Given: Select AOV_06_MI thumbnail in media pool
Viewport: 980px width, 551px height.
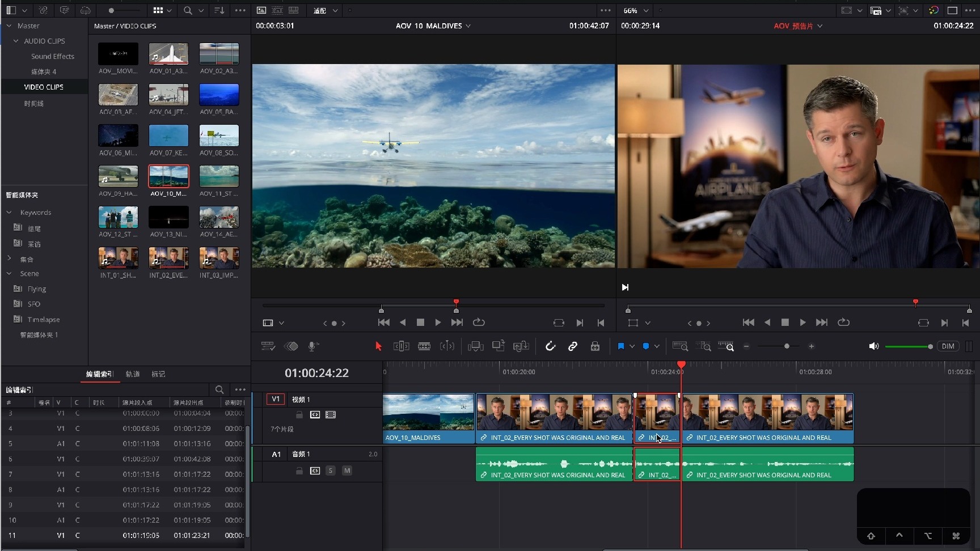Looking at the screenshot, I should (118, 135).
